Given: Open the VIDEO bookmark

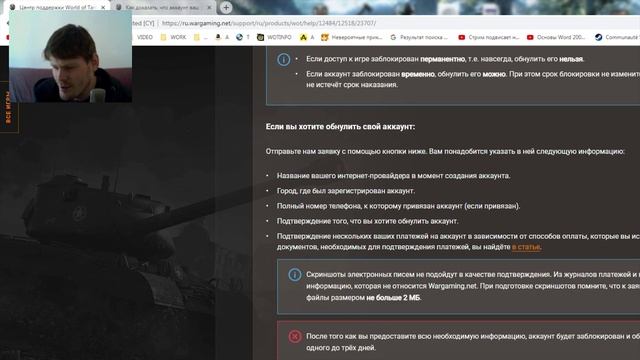Looking at the screenshot, I should coord(144,37).
